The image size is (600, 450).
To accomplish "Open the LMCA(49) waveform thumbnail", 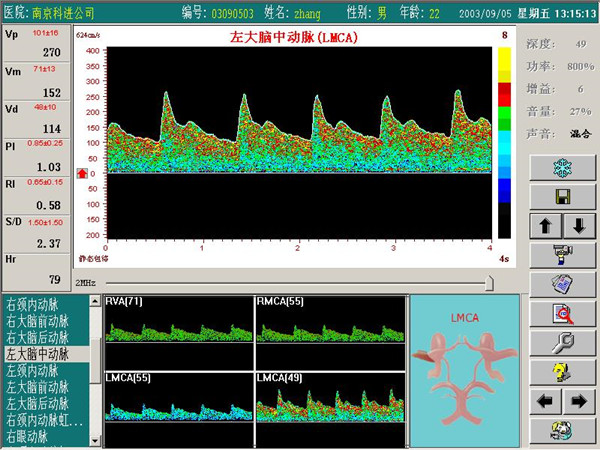I will pos(329,408).
